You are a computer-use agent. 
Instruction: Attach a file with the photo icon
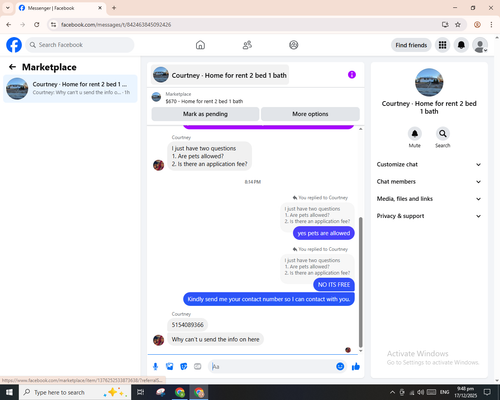pyautogui.click(x=169, y=367)
